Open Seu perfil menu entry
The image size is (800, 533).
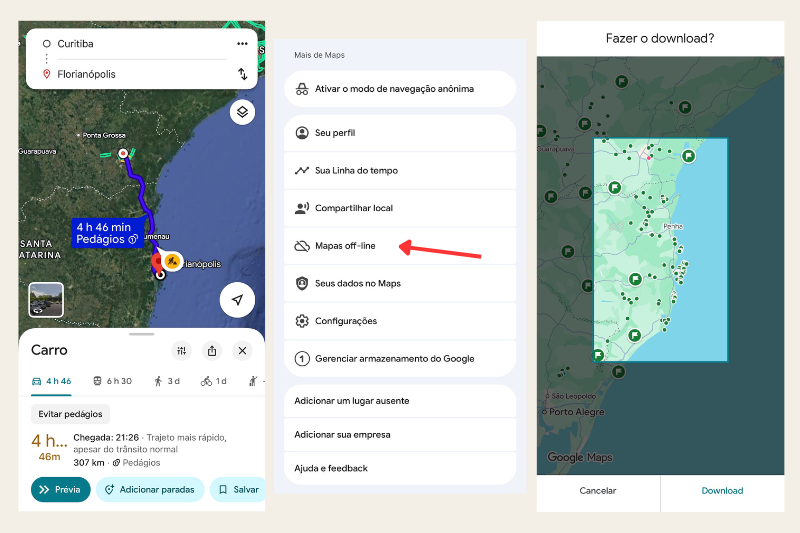tap(400, 133)
